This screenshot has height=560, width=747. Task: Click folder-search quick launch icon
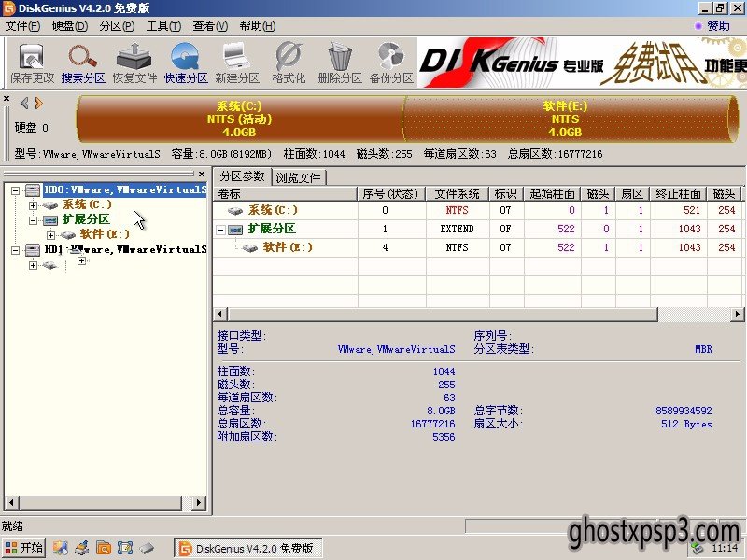pyautogui.click(x=104, y=549)
